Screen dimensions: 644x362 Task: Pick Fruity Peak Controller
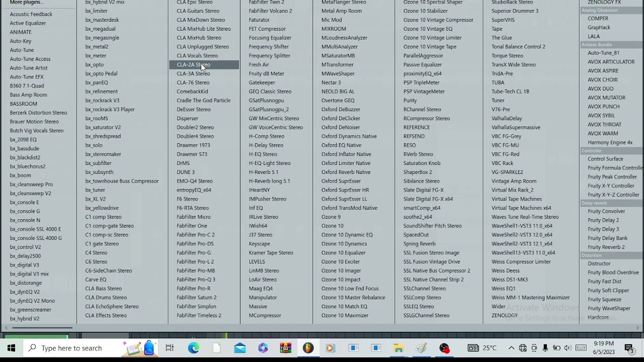[x=612, y=177]
